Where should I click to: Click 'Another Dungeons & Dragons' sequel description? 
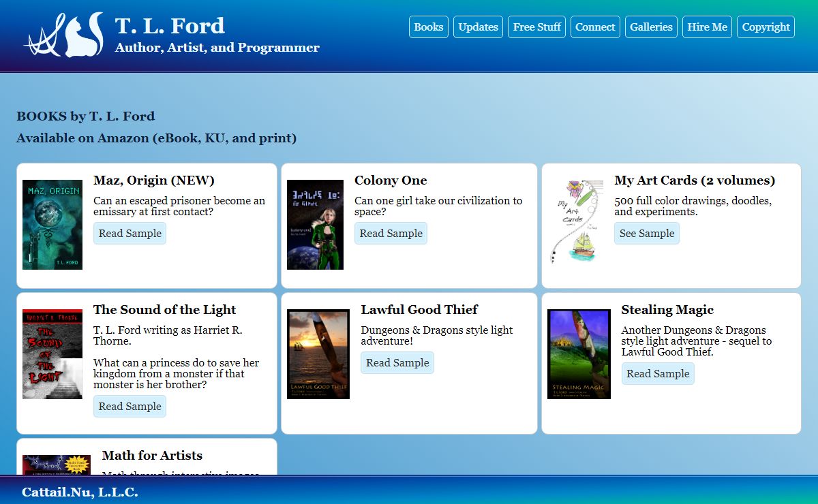pos(697,341)
